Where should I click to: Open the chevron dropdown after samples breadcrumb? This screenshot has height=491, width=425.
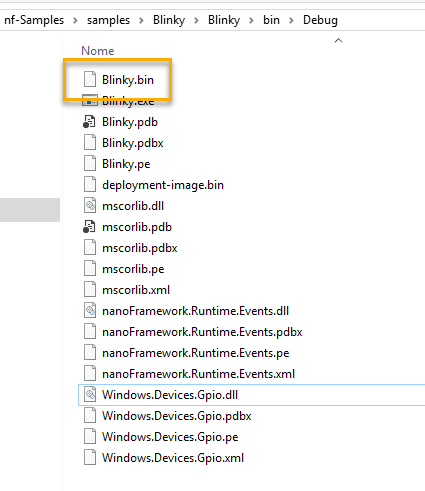pyautogui.click(x=141, y=20)
